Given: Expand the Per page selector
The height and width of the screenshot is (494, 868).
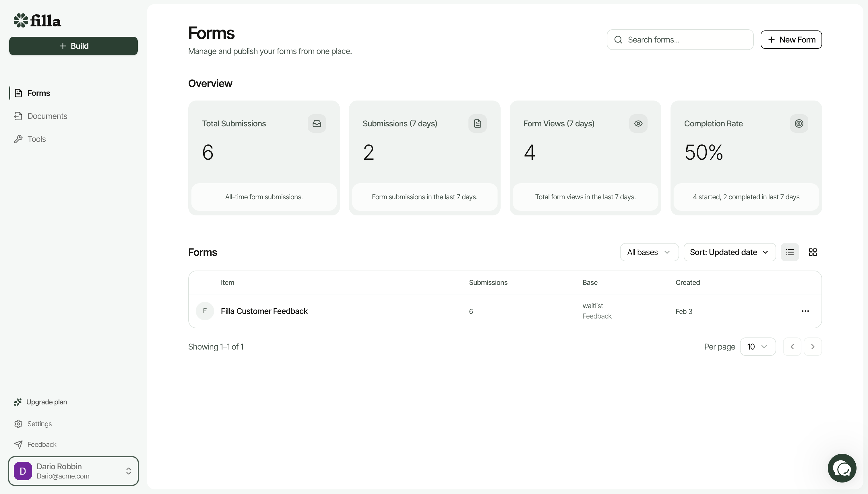Looking at the screenshot, I should (x=758, y=346).
